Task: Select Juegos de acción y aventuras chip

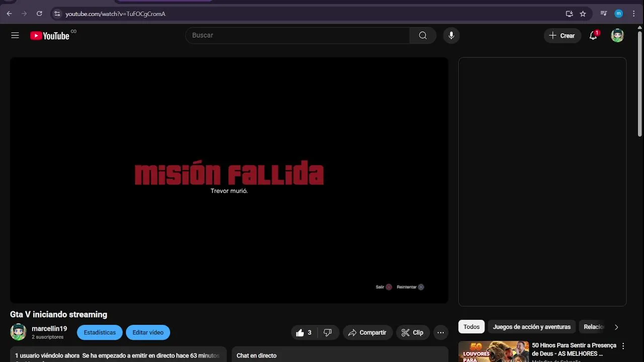Action: pyautogui.click(x=532, y=327)
